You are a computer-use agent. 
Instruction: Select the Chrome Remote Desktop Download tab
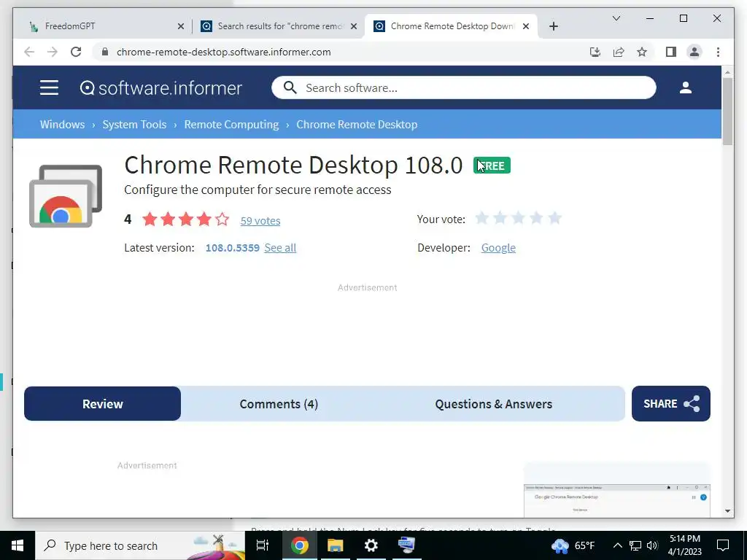click(x=451, y=26)
